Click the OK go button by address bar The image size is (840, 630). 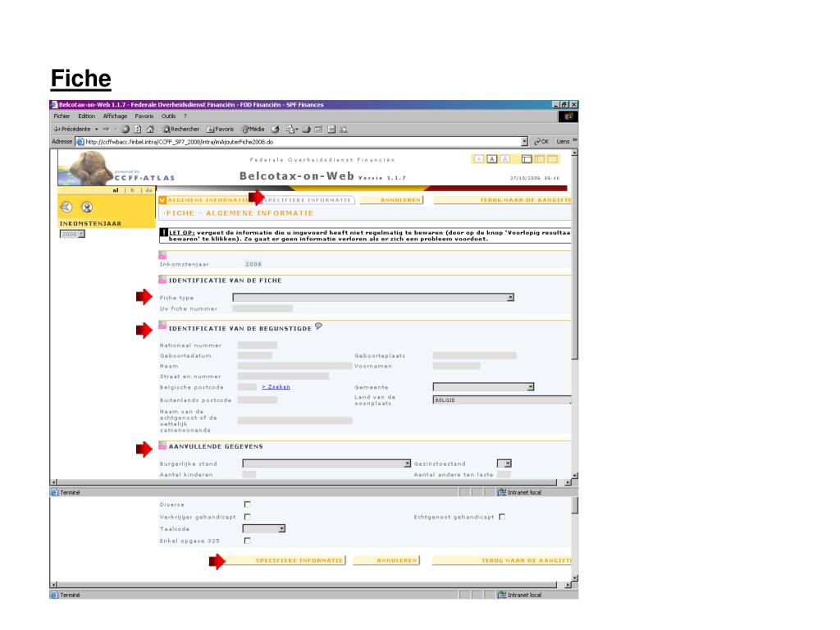[541, 142]
